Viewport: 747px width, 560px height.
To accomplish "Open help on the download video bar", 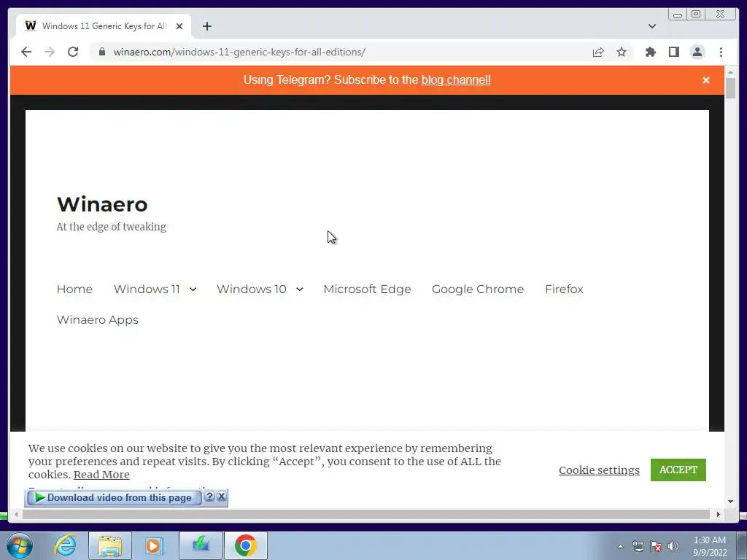I will click(x=209, y=497).
